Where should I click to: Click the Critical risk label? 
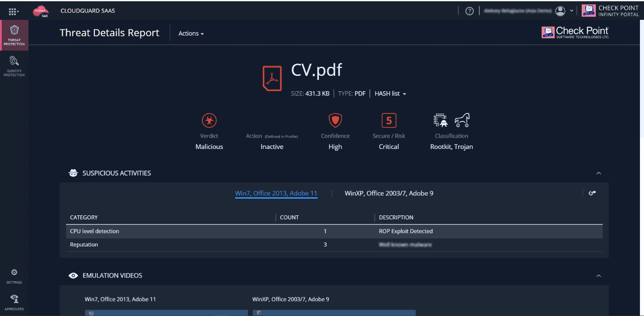point(389,147)
